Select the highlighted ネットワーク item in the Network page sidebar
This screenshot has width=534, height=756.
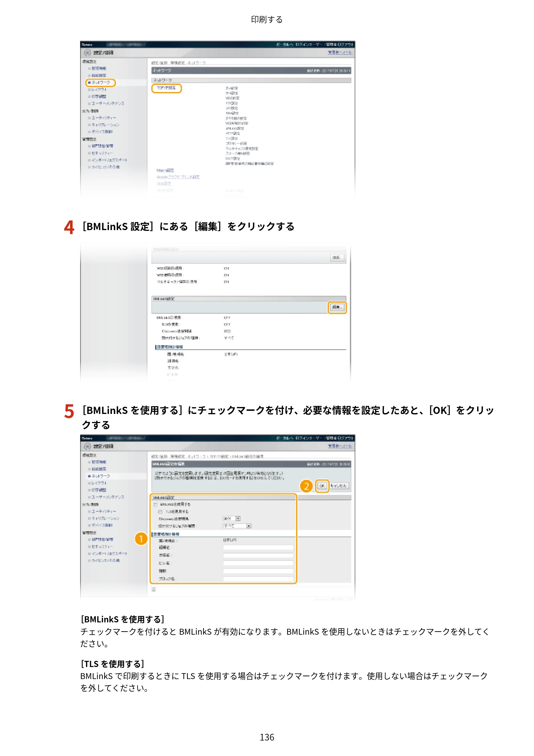pyautogui.click(x=101, y=82)
